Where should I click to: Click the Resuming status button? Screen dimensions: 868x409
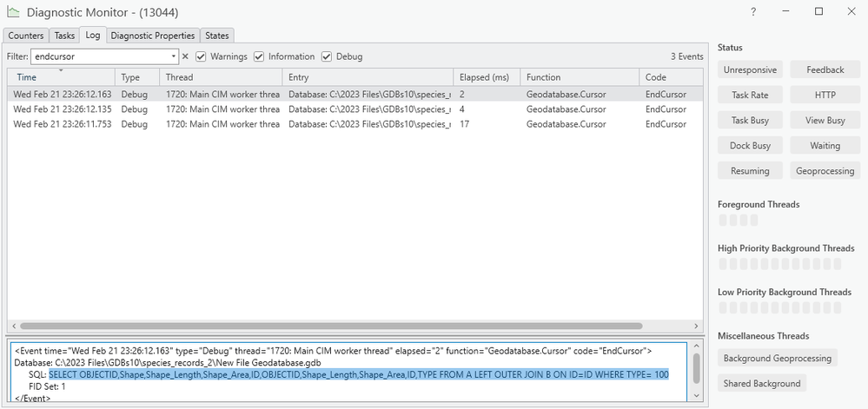click(750, 171)
